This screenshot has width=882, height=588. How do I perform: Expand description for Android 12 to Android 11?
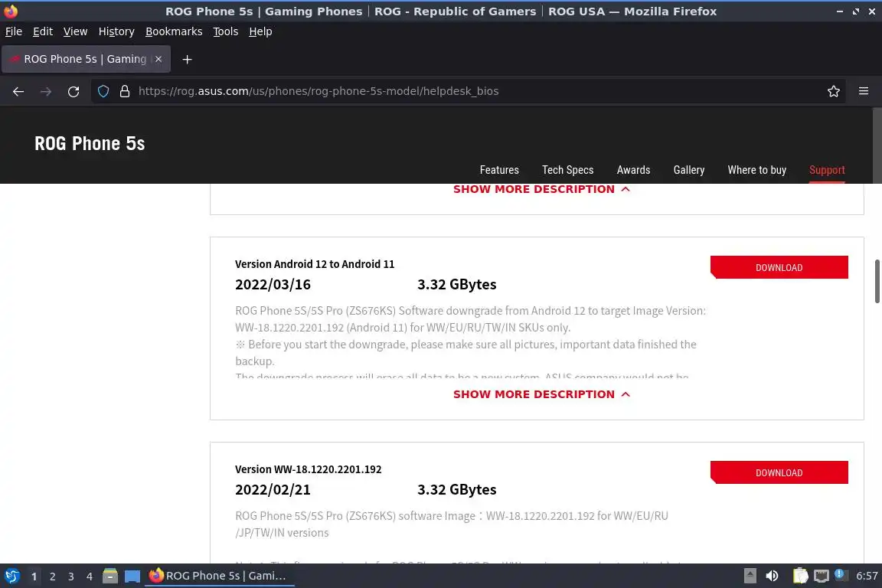coord(541,394)
